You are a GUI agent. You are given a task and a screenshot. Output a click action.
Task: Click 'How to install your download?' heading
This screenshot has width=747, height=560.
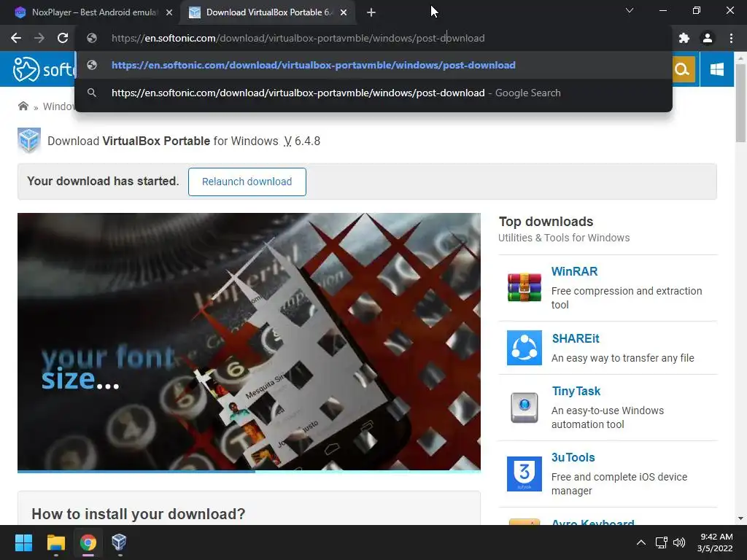pyautogui.click(x=138, y=514)
